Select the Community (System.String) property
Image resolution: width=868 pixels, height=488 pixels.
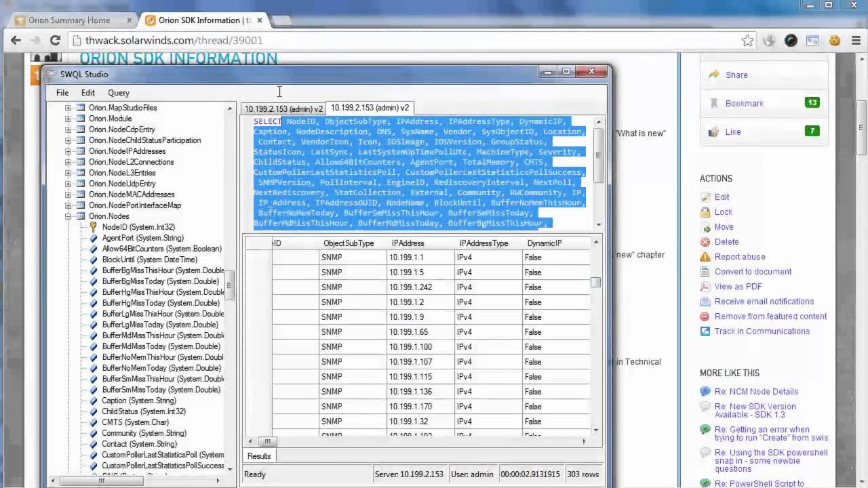click(144, 433)
